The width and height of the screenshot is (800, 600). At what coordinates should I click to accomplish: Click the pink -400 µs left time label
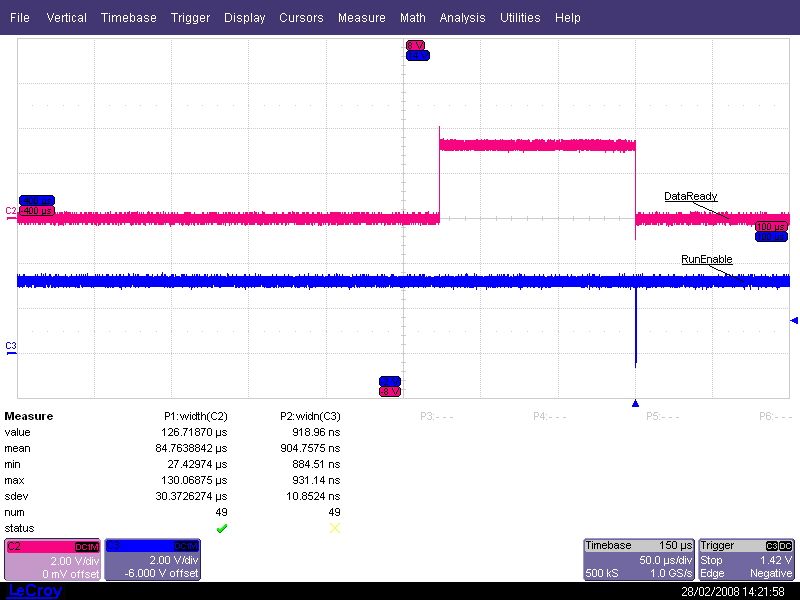pyautogui.click(x=37, y=210)
